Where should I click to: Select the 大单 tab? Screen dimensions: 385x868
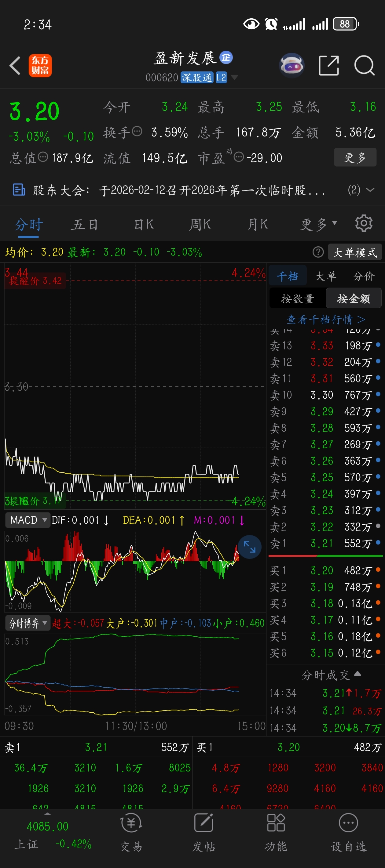(326, 276)
